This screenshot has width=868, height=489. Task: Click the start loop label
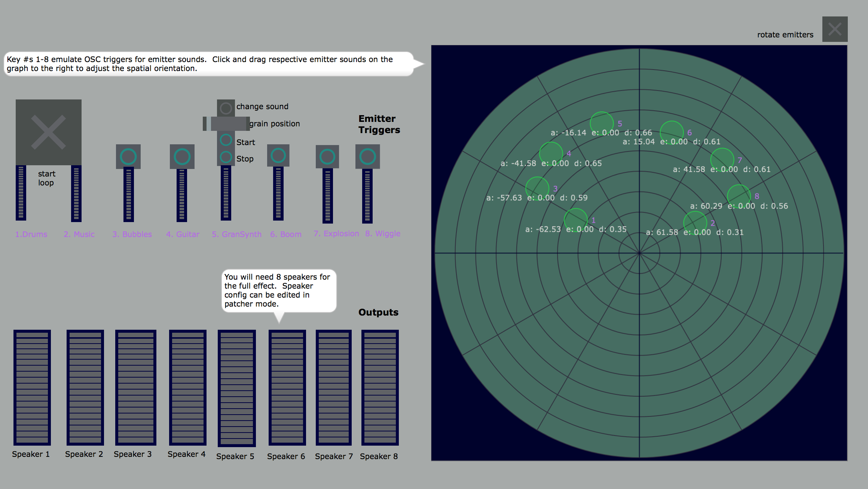click(x=46, y=178)
